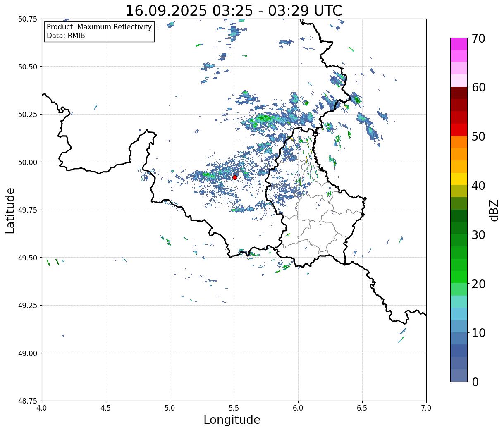Click the plot title timestamp text

(234, 10)
